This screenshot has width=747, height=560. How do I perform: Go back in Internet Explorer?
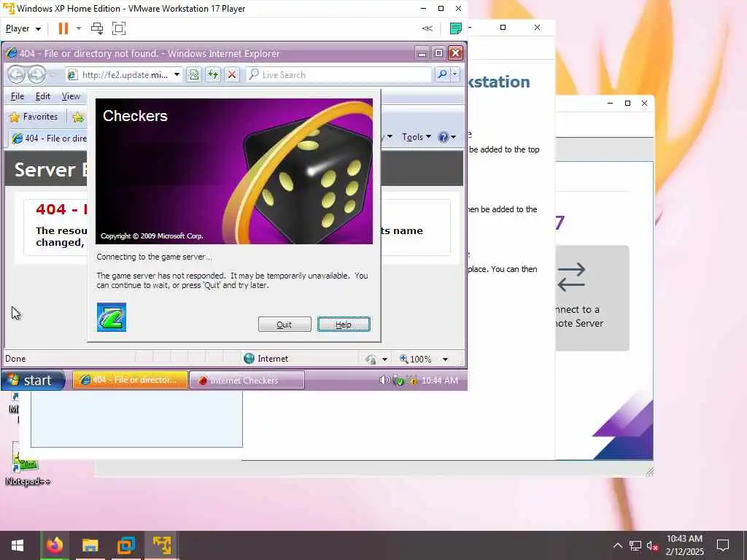[x=16, y=75]
